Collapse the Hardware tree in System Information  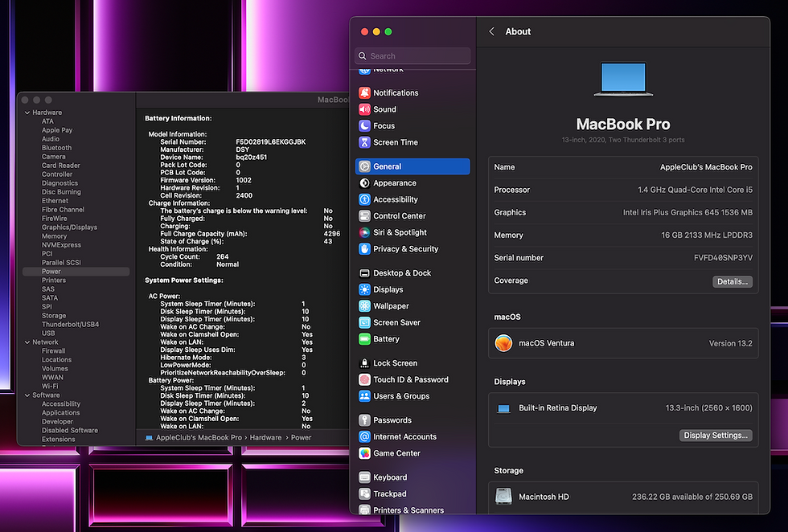(x=27, y=113)
